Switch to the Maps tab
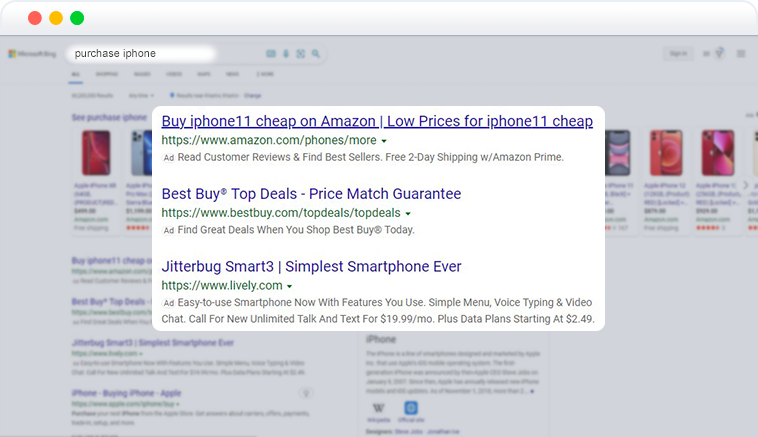Viewport: 758px width, 437px height. (204, 74)
